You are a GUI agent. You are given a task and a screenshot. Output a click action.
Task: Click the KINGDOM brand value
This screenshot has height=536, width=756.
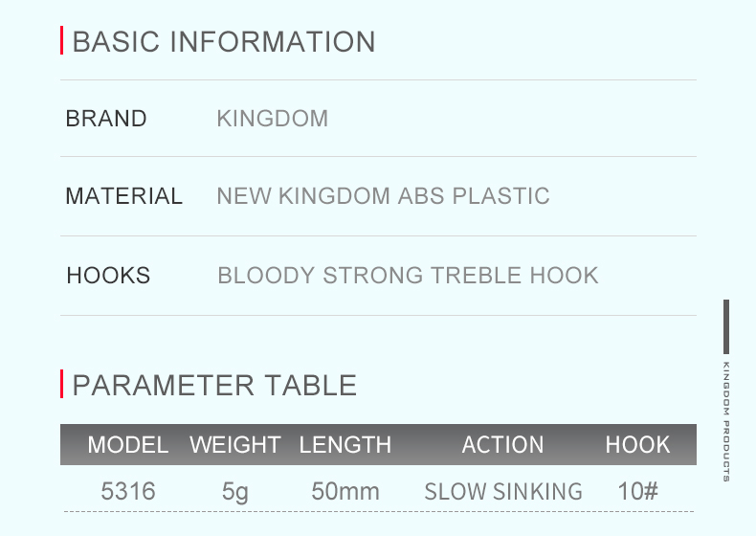273,118
